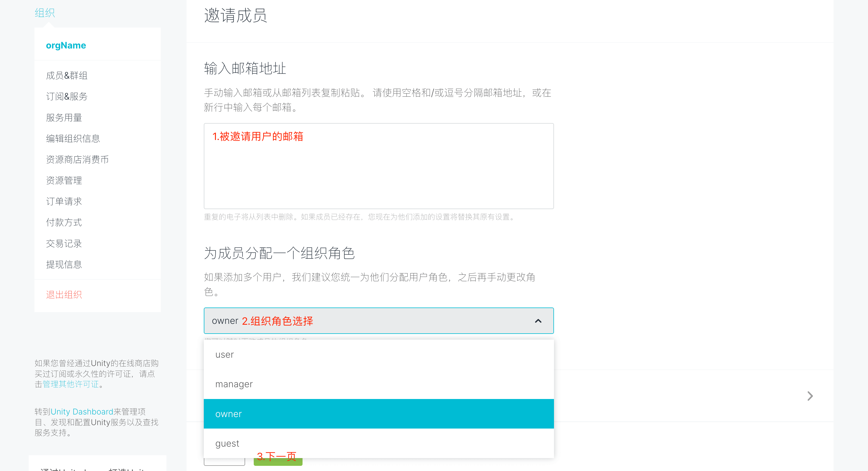868x471 pixels.
Task: Open 资源商店消费币 sidebar entry
Action: (77, 159)
